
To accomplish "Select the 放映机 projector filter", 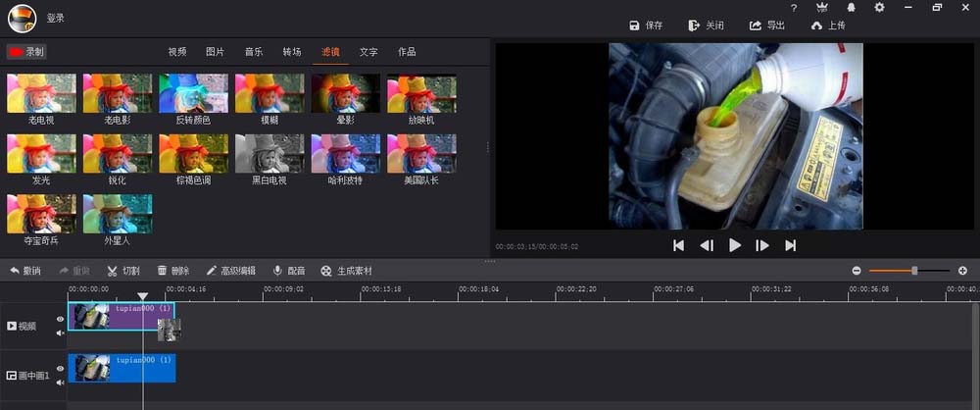I will click(421, 93).
